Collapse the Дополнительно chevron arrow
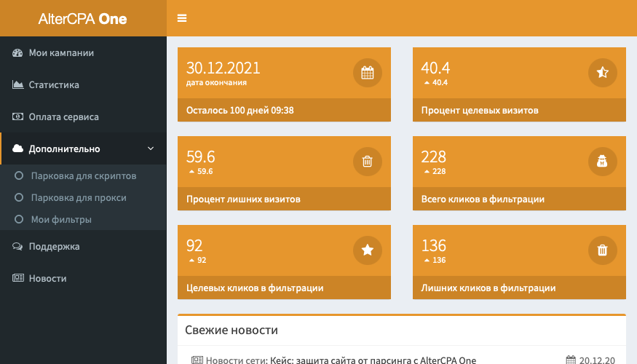 tap(151, 149)
